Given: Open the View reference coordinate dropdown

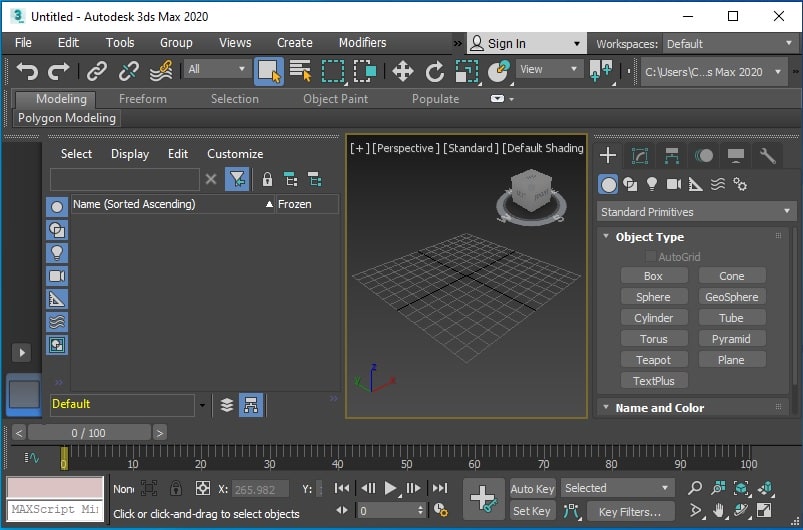Looking at the screenshot, I should (549, 69).
